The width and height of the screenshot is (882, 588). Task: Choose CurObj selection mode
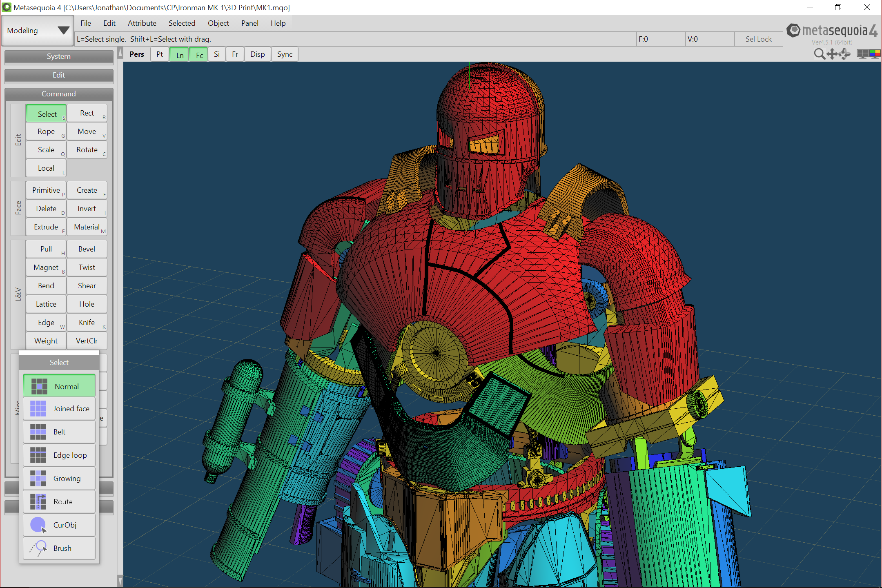59,525
